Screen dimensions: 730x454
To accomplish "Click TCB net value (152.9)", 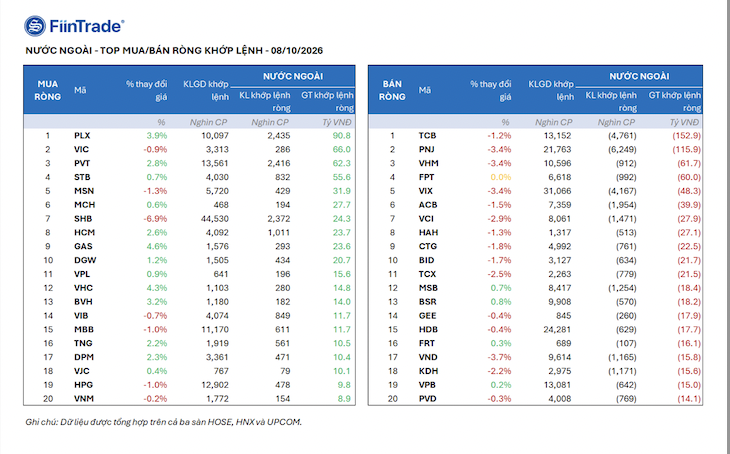I will (686, 136).
